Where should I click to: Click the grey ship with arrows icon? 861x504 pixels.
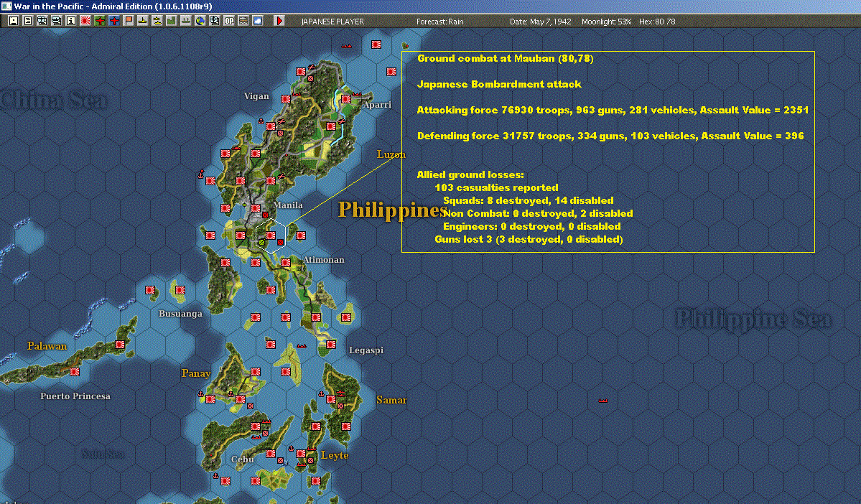point(185,21)
